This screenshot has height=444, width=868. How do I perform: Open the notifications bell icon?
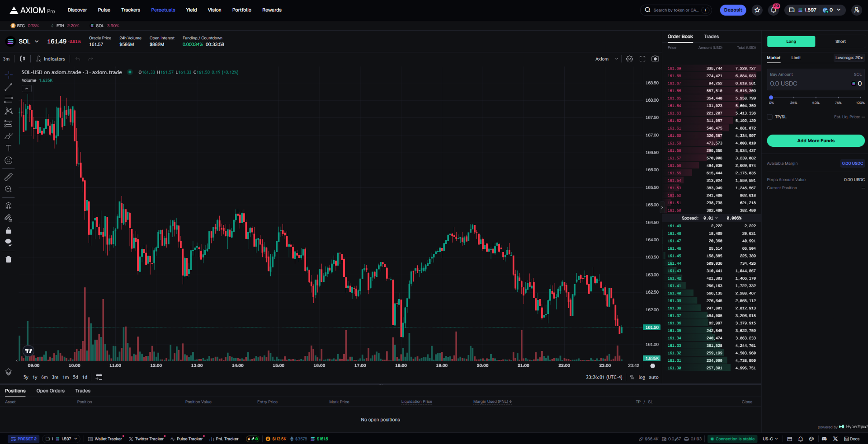[774, 10]
